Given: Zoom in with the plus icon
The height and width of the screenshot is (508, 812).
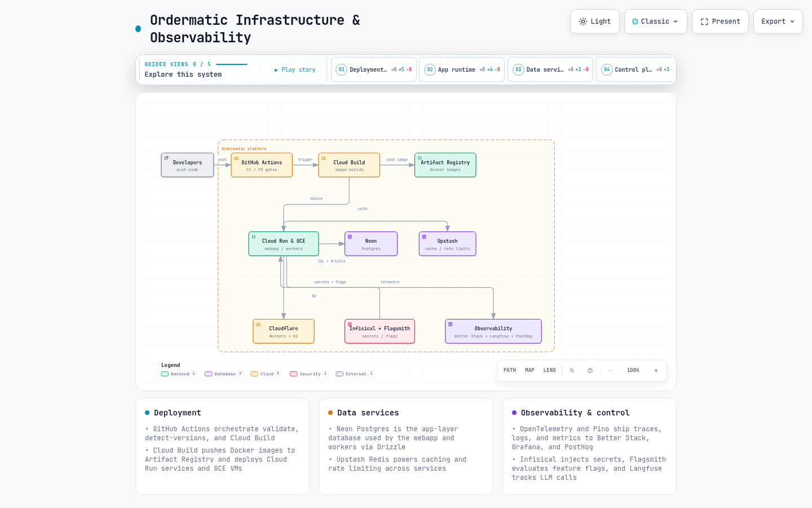Looking at the screenshot, I should pyautogui.click(x=656, y=371).
